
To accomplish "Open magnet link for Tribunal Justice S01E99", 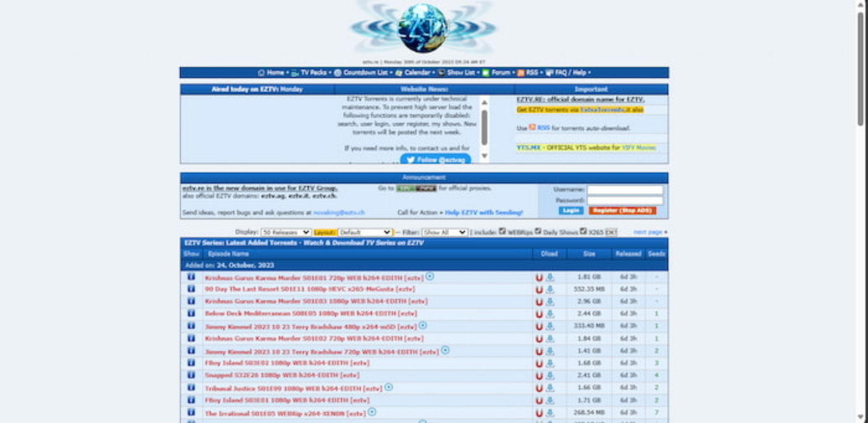I will click(x=539, y=388).
